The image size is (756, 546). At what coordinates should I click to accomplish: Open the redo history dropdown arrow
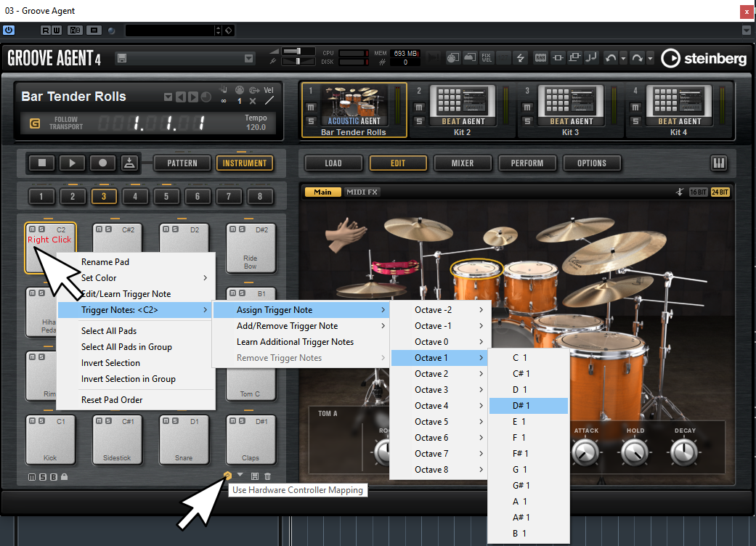[x=650, y=58]
